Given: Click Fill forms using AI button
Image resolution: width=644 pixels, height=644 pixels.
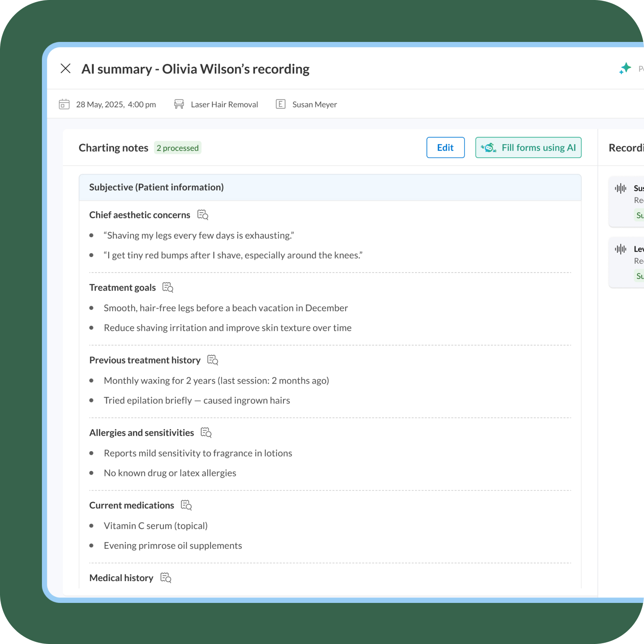Looking at the screenshot, I should click(528, 148).
